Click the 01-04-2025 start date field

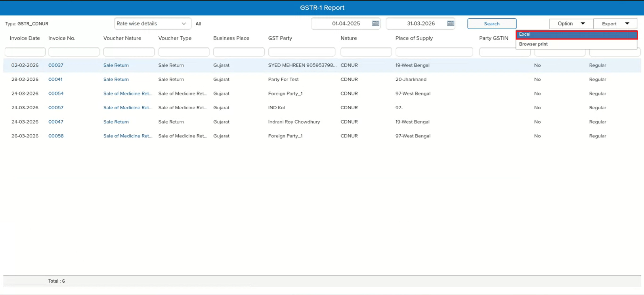pyautogui.click(x=342, y=24)
